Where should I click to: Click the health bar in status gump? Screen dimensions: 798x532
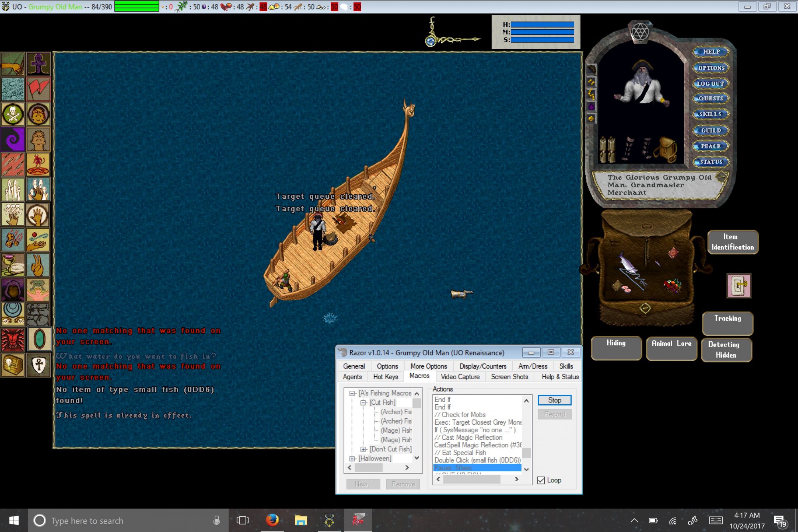[x=542, y=24]
